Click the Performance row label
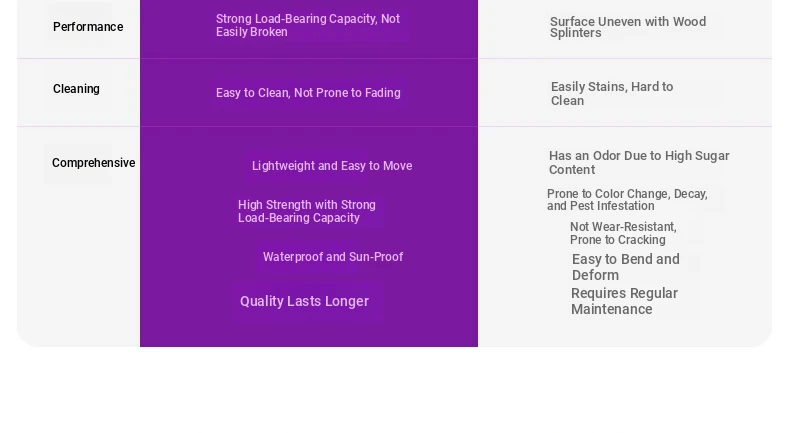 [x=88, y=27]
